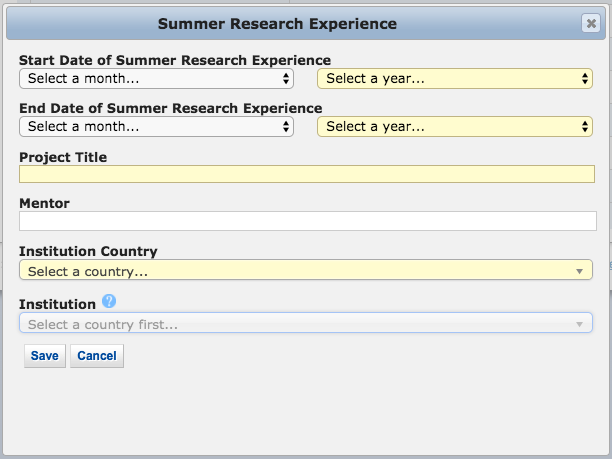Select the 'Mentor' field label
612x459 pixels.
(x=44, y=204)
